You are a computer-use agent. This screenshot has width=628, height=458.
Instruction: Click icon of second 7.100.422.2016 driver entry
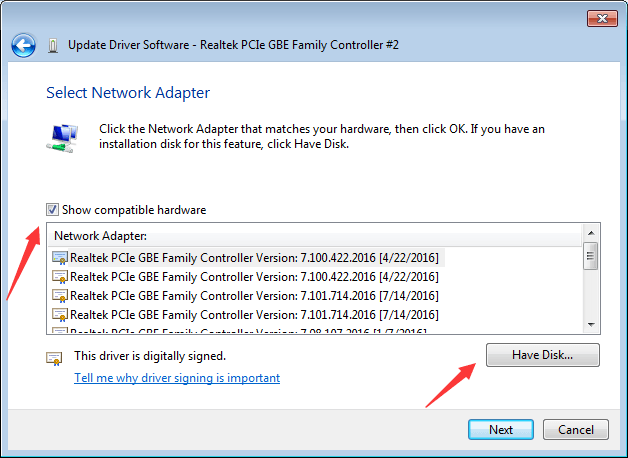click(x=60, y=277)
